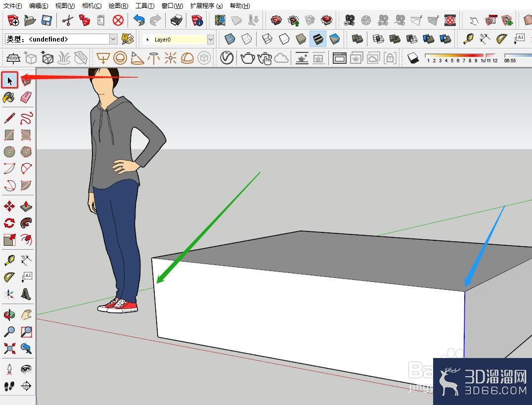Choose the Polygon tool
The image size is (532, 405).
pyautogui.click(x=26, y=151)
